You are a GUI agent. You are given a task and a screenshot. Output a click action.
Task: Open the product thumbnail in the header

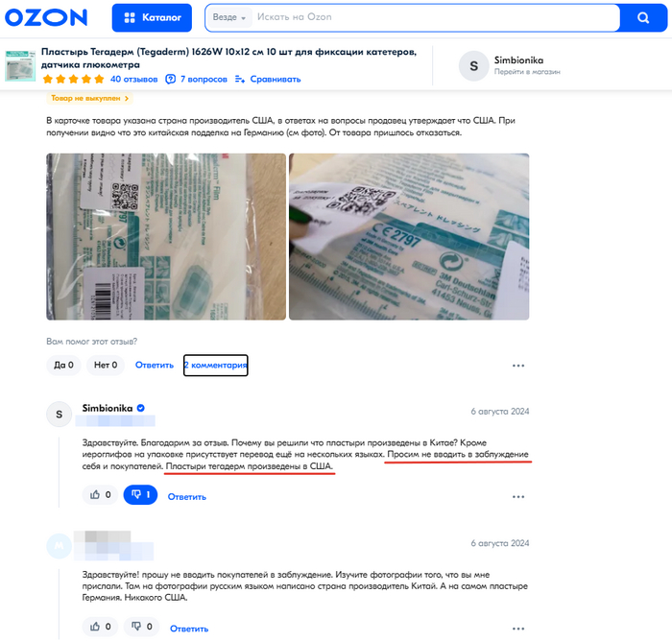point(20,65)
